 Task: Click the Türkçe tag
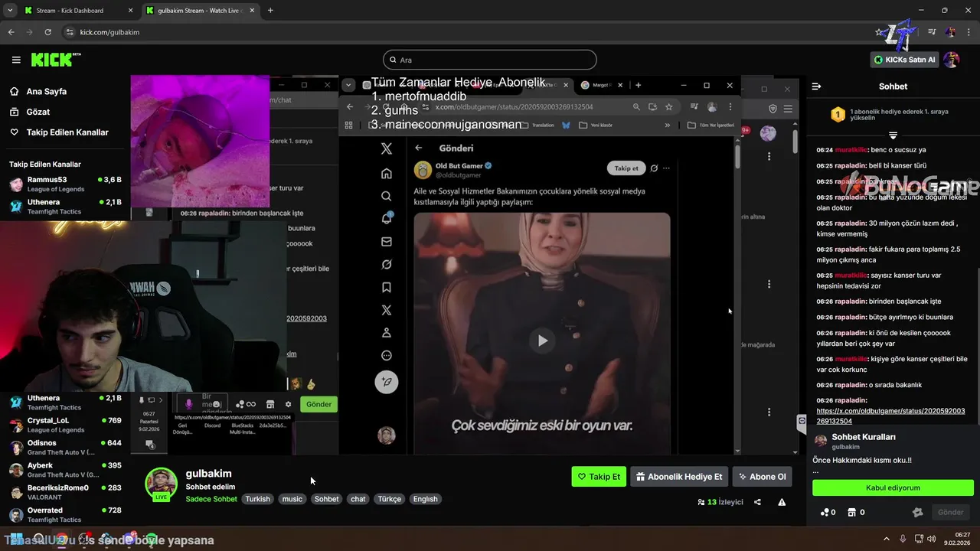click(x=389, y=499)
